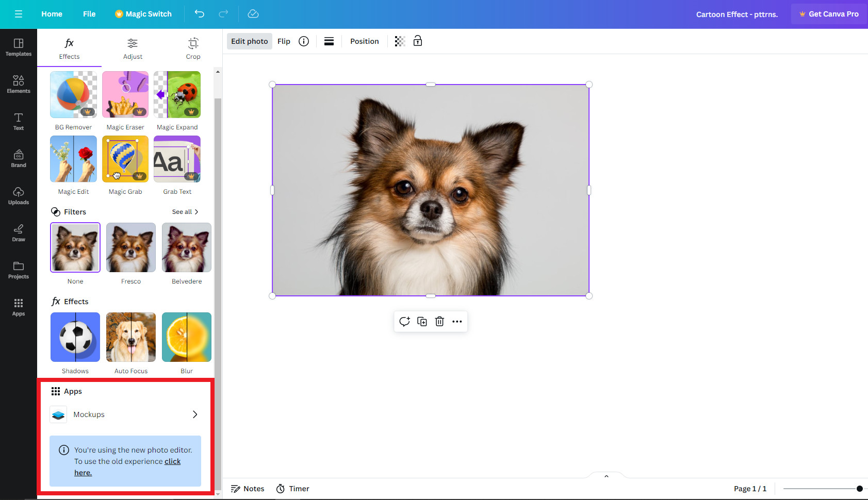Open the File menu

click(x=89, y=14)
